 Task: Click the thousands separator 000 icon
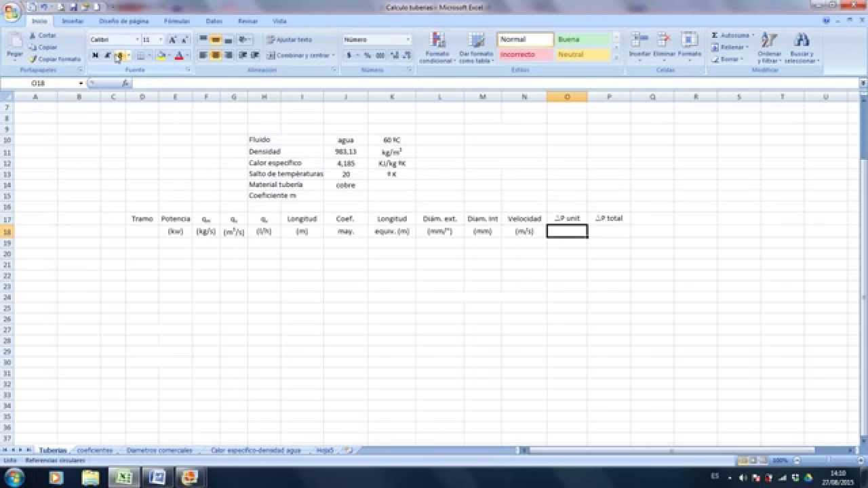380,56
